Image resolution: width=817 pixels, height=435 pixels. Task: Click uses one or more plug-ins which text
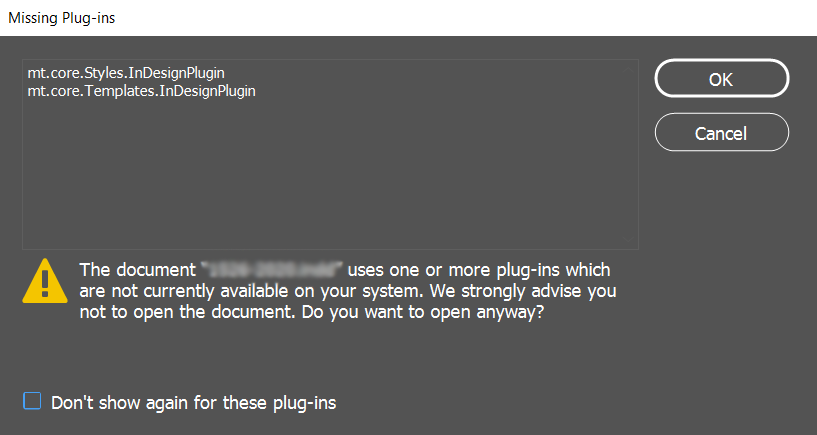click(479, 270)
